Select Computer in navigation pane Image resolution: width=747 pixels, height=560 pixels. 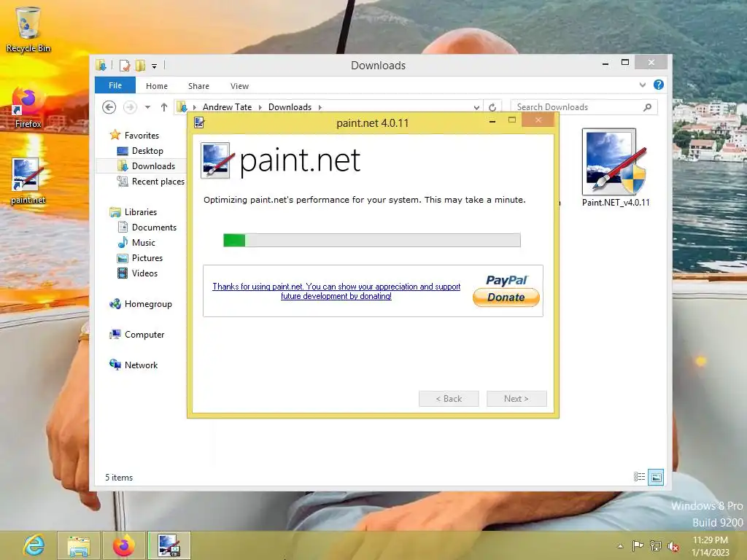tap(136, 334)
